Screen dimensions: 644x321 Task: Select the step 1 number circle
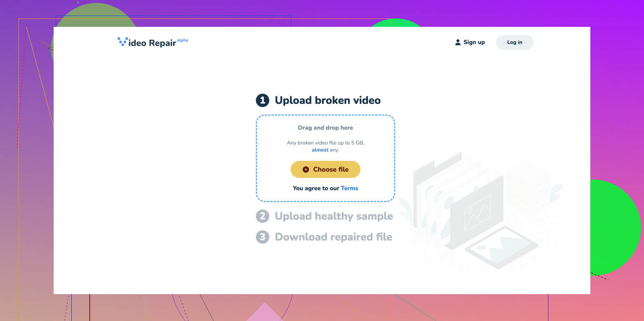[262, 100]
